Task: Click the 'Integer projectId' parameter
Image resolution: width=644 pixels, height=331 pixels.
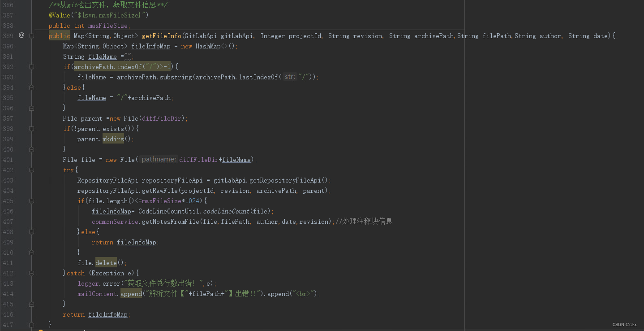Action: 291,36
